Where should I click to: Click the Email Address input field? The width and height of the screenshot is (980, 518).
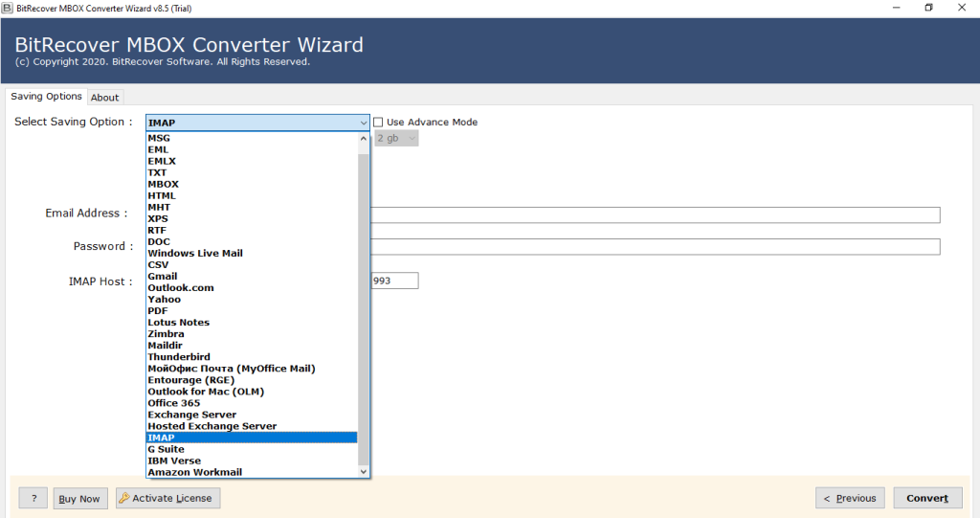[x=655, y=215]
